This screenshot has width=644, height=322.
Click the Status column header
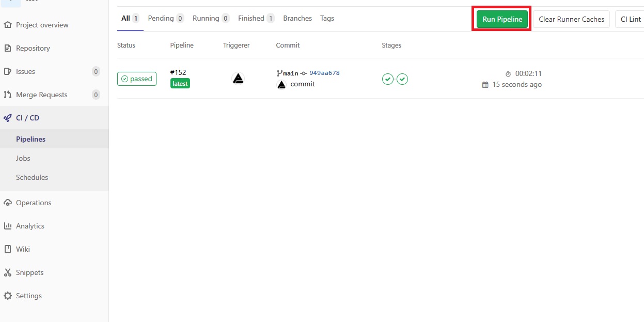pos(126,45)
